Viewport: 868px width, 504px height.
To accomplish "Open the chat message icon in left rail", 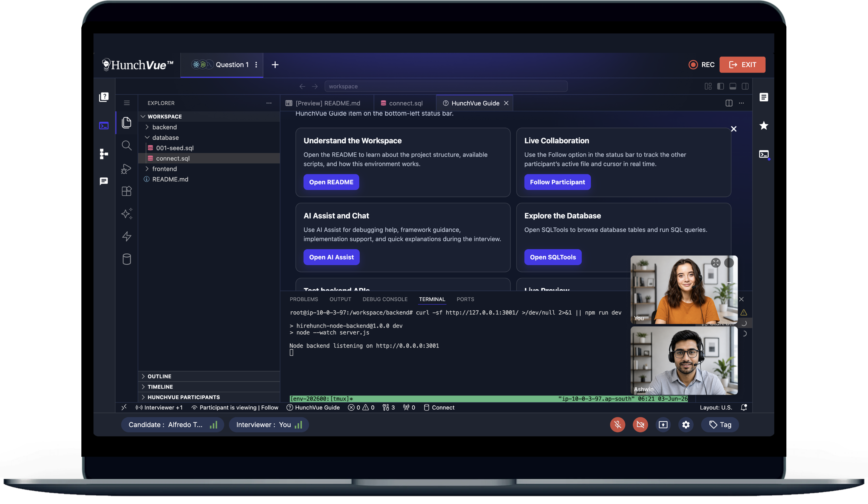I will coord(104,181).
